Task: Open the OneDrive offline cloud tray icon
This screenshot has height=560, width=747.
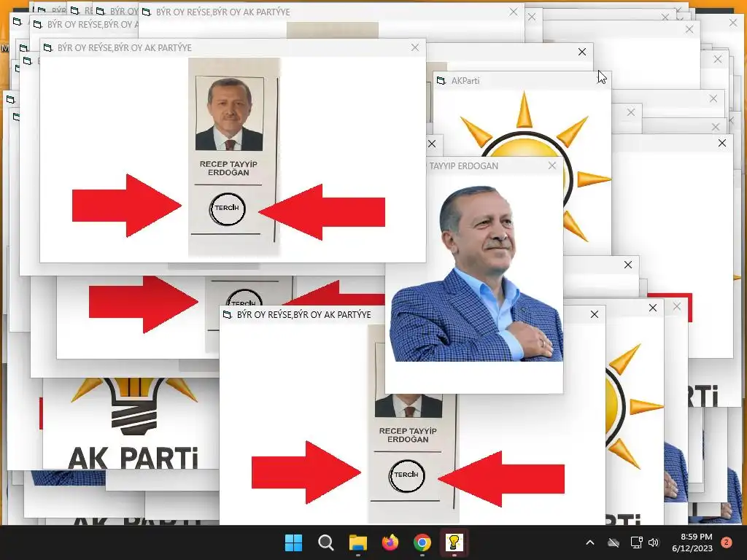Action: 614,542
